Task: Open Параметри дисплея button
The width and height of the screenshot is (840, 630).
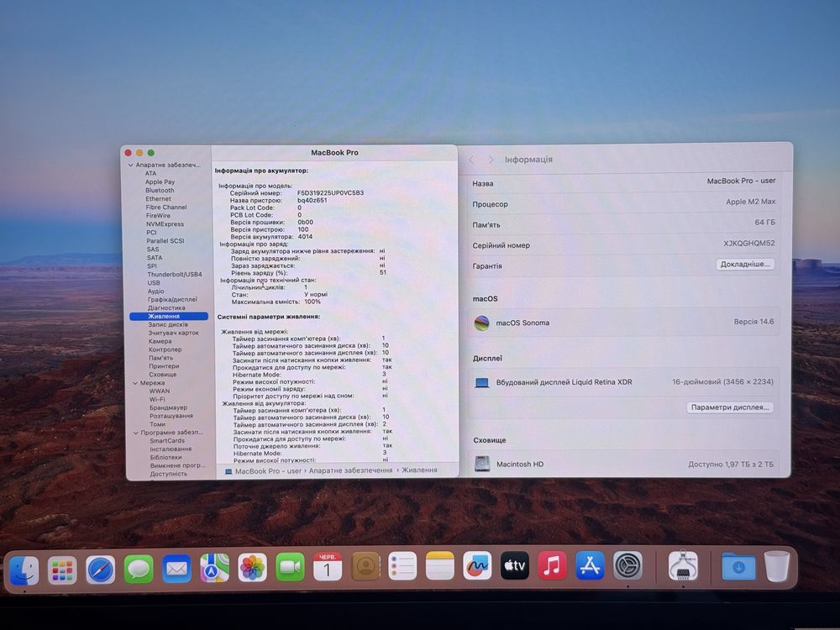Action: click(730, 407)
